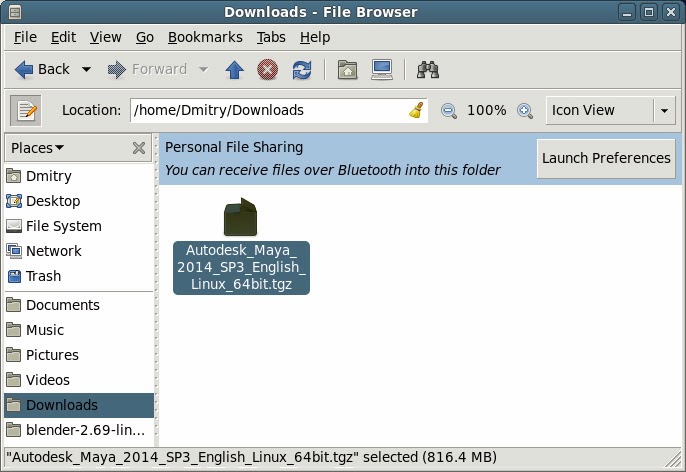Open Desktop in Places sidebar

point(79,201)
